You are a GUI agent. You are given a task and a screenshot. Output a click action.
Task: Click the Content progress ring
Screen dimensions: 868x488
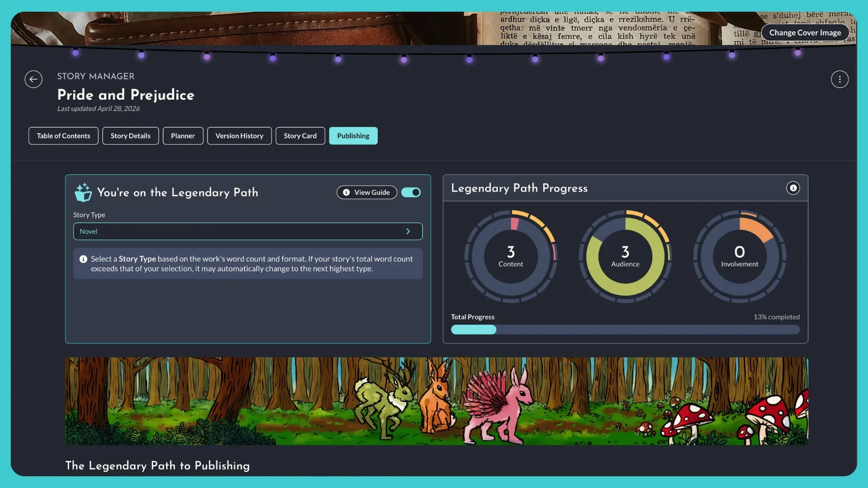511,256
